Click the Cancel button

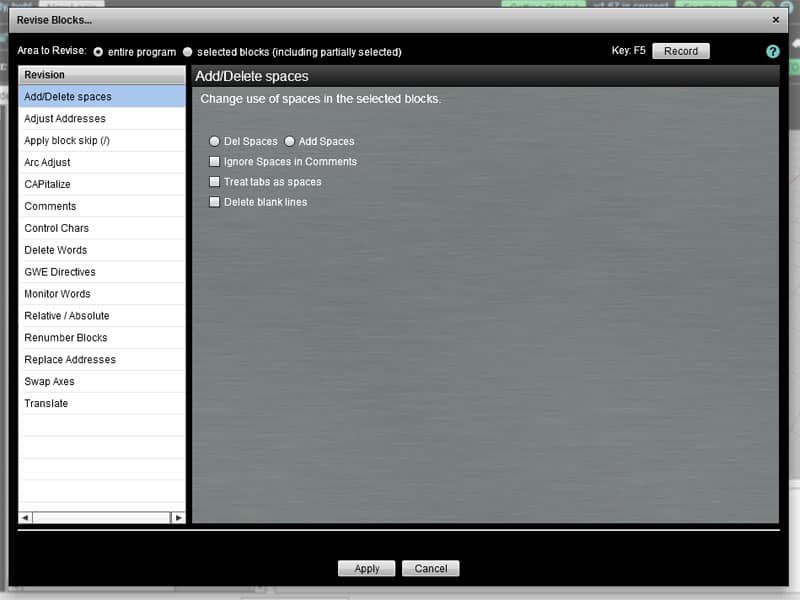click(430, 568)
